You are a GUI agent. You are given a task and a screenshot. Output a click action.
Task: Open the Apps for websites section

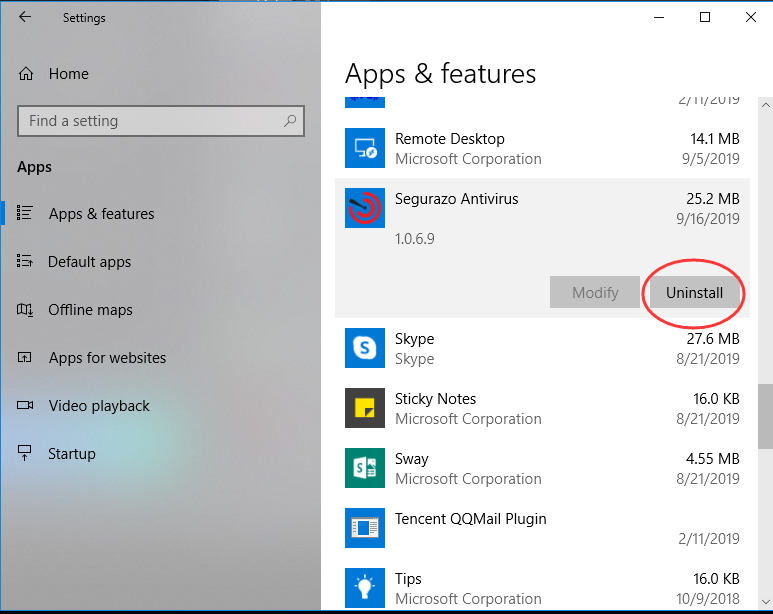click(107, 358)
